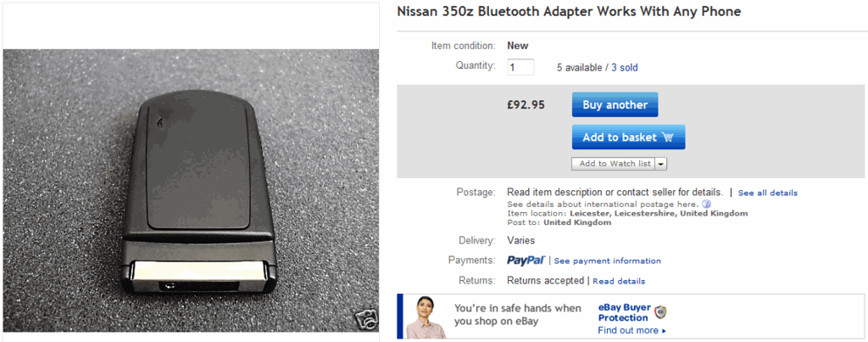Click the eBay Buyer Protection heading link

[x=624, y=312]
